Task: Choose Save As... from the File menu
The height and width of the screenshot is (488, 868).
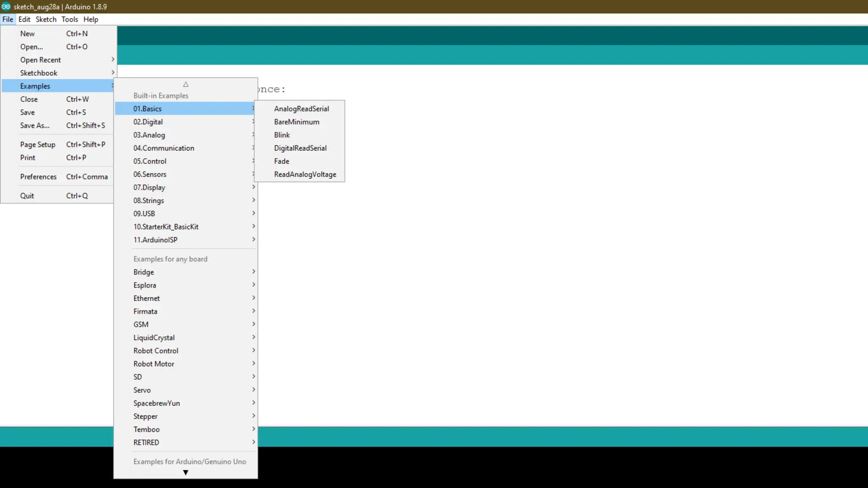Action: click(x=35, y=125)
